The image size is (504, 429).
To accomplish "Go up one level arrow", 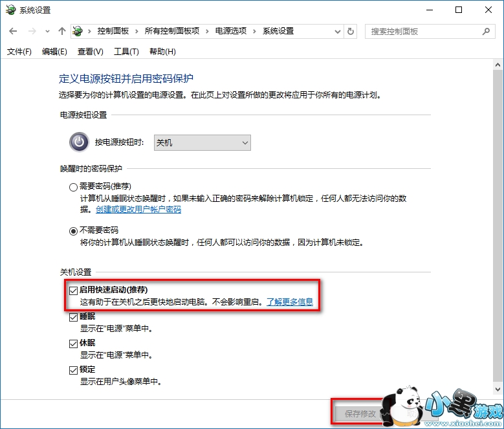I will point(61,31).
